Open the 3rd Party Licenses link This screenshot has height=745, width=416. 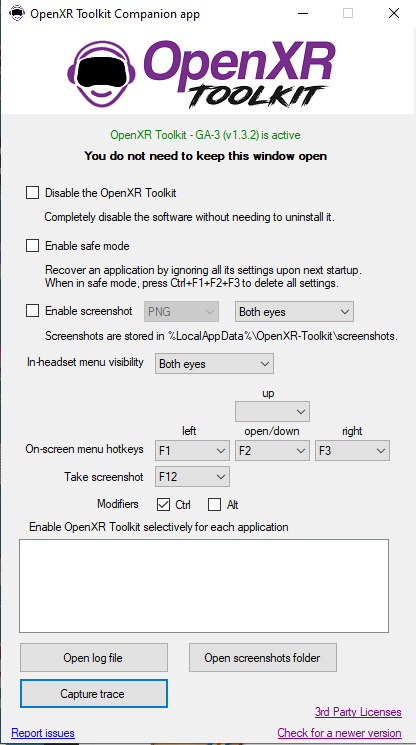coord(358,712)
